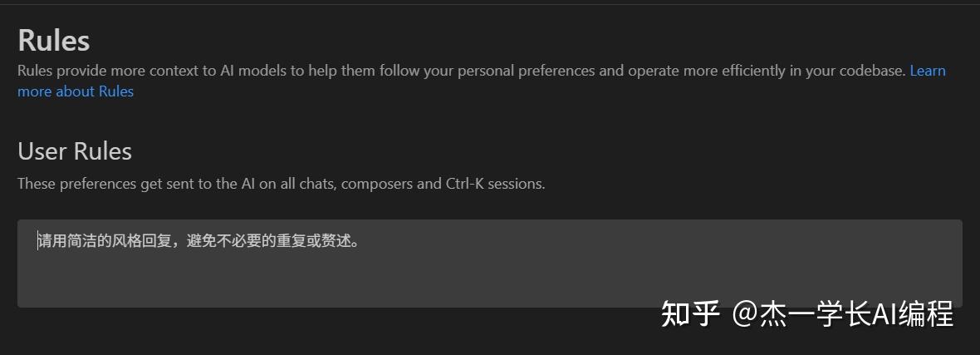Click the "Rules" main heading
Viewport: 980px width, 355px height.
point(53,40)
